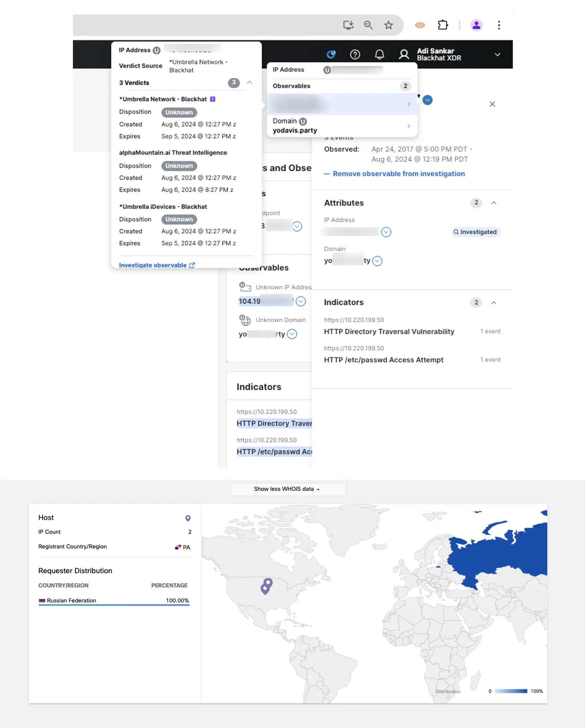Screen dimensions: 585x728
Task: Click Show less WHOIS data button
Action: (288, 489)
